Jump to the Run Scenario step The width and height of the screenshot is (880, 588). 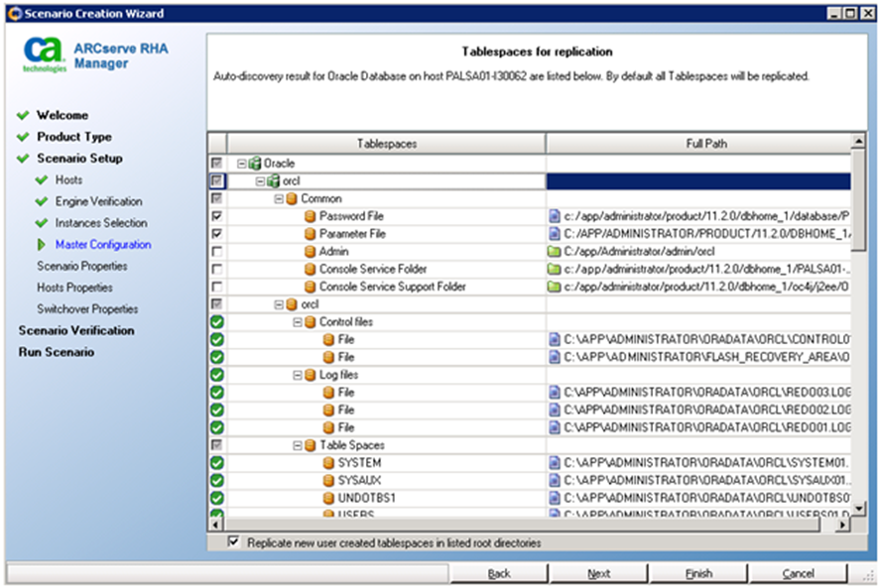click(57, 352)
